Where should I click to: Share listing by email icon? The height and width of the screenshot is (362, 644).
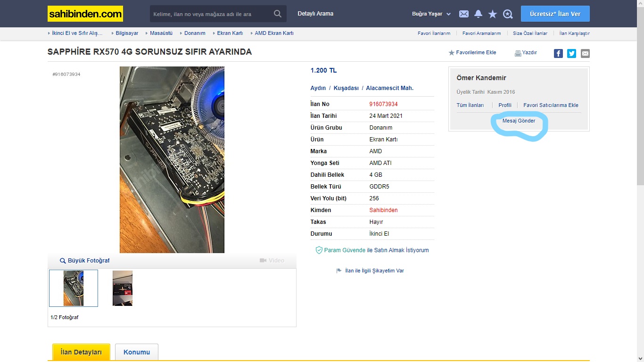(585, 53)
